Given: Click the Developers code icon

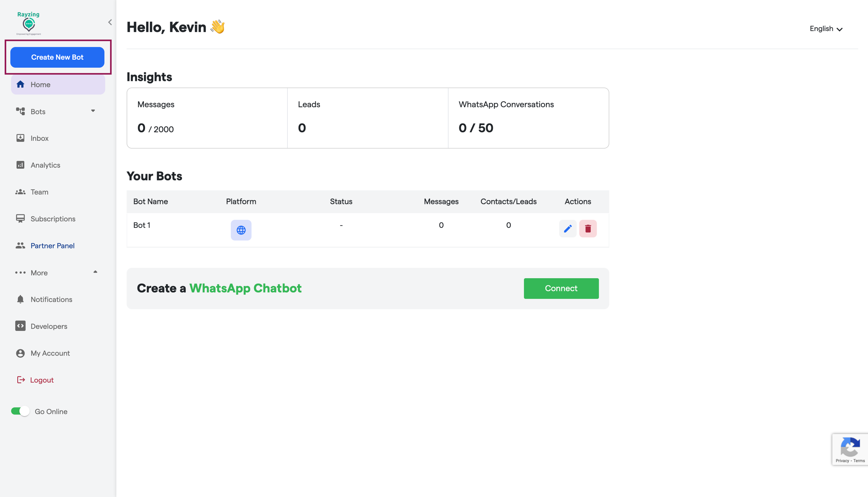Looking at the screenshot, I should (x=20, y=326).
